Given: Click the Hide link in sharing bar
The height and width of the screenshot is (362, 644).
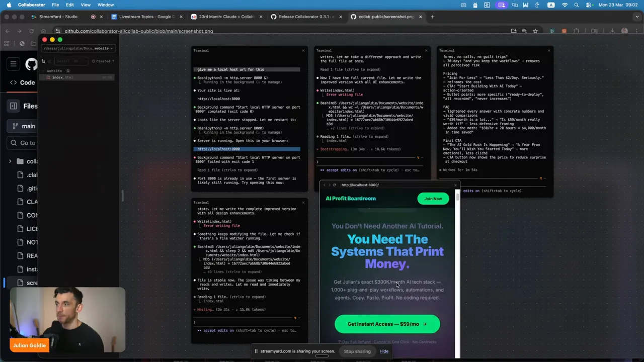Looking at the screenshot, I should point(384,351).
